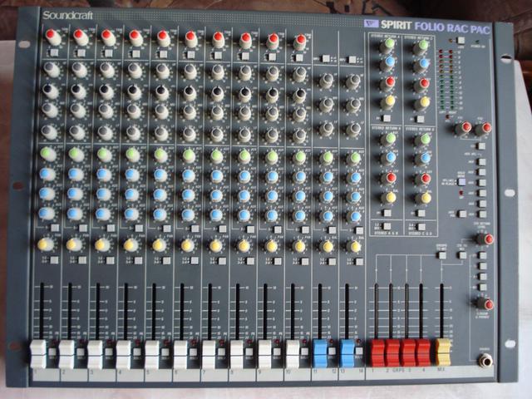Click channel 7 top blue aux knob
Screen dimensions: 532x399
pyautogui.click(x=215, y=175)
